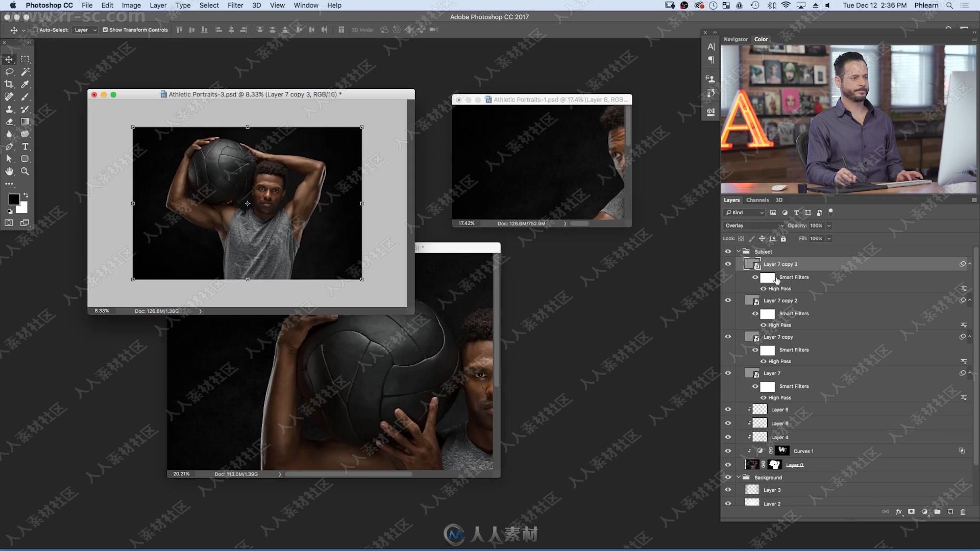
Task: Select the Path Selection tool
Action: [9, 159]
